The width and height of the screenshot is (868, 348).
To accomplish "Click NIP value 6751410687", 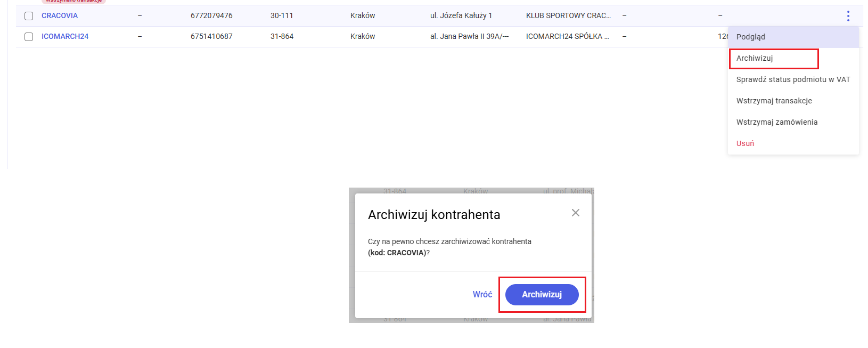I will [211, 36].
